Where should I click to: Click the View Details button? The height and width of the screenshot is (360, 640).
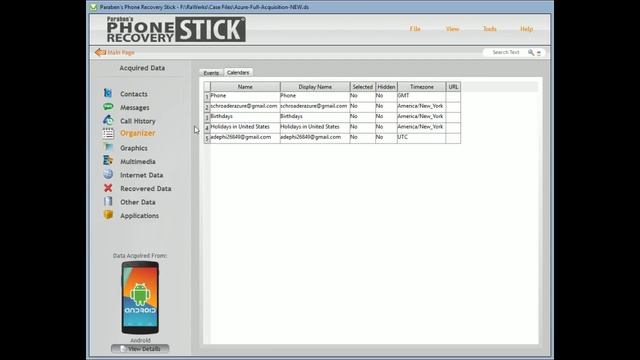click(x=140, y=349)
